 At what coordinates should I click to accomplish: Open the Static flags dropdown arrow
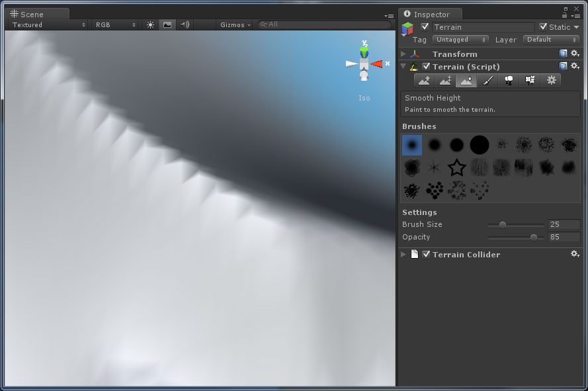point(576,27)
